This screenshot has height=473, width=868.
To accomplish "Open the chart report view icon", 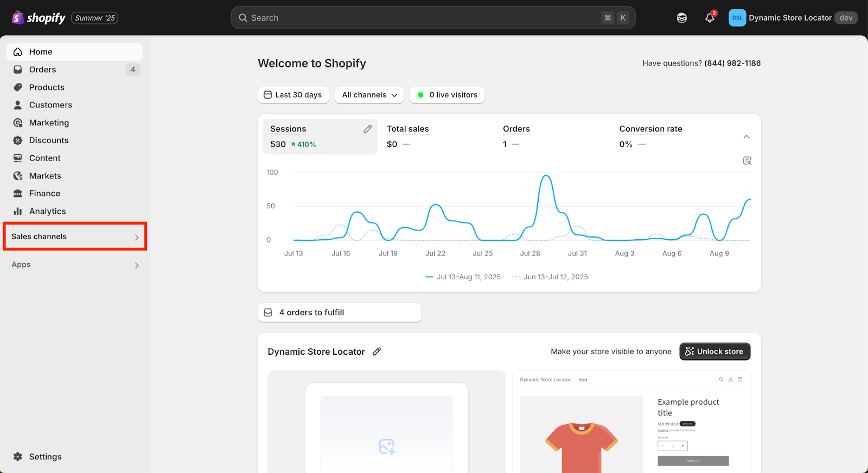I will pyautogui.click(x=747, y=161).
